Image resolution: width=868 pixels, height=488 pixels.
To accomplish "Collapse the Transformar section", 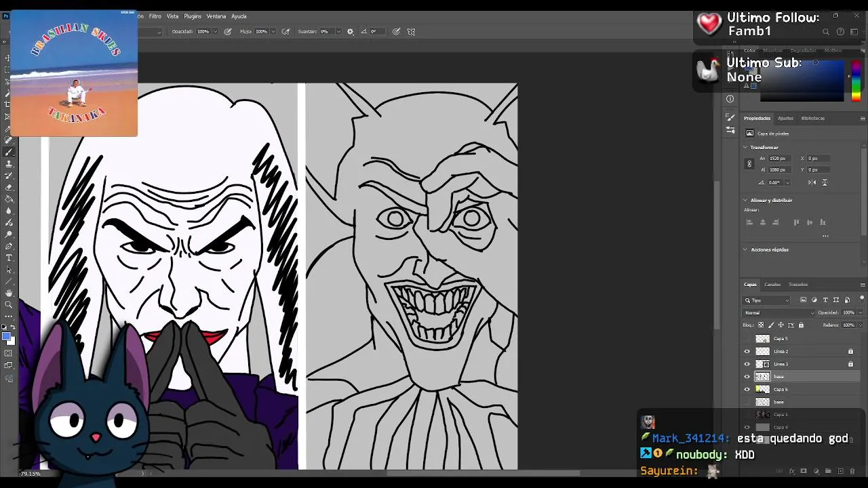I will [745, 147].
